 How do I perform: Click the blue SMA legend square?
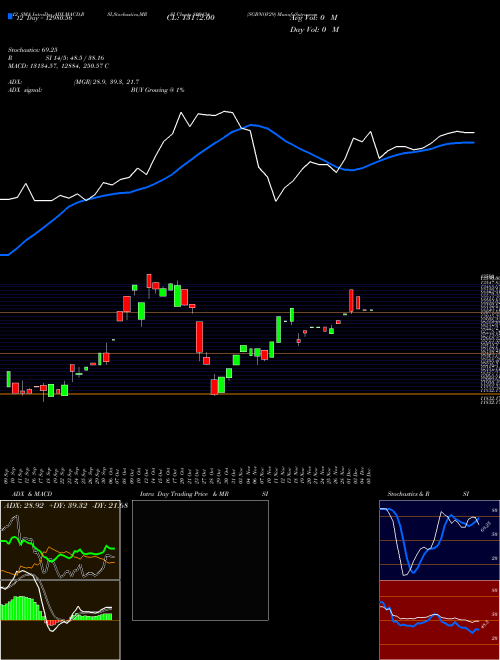pos(10,17)
